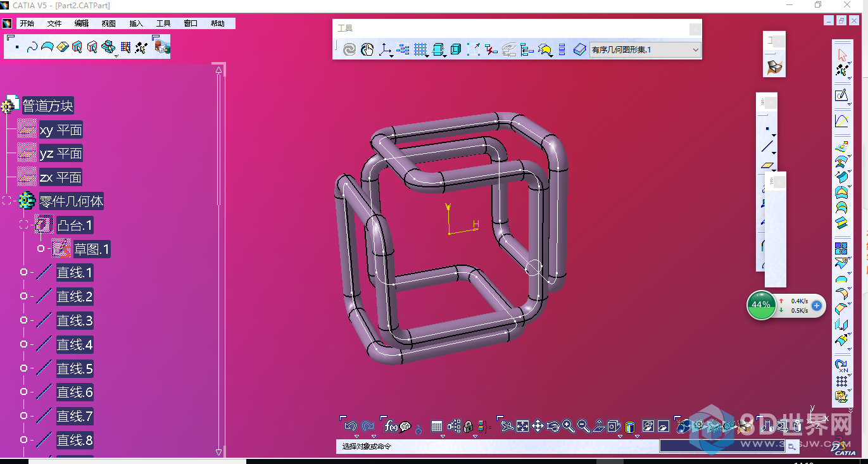
Task: Click the zoom out magnifier icon
Action: point(584,427)
